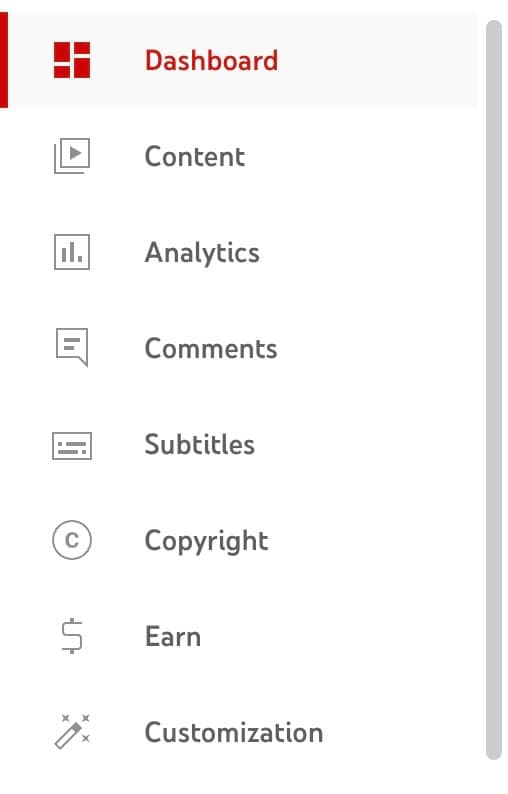Click the Subtitles caption icon
The image size is (508, 794).
72,446
